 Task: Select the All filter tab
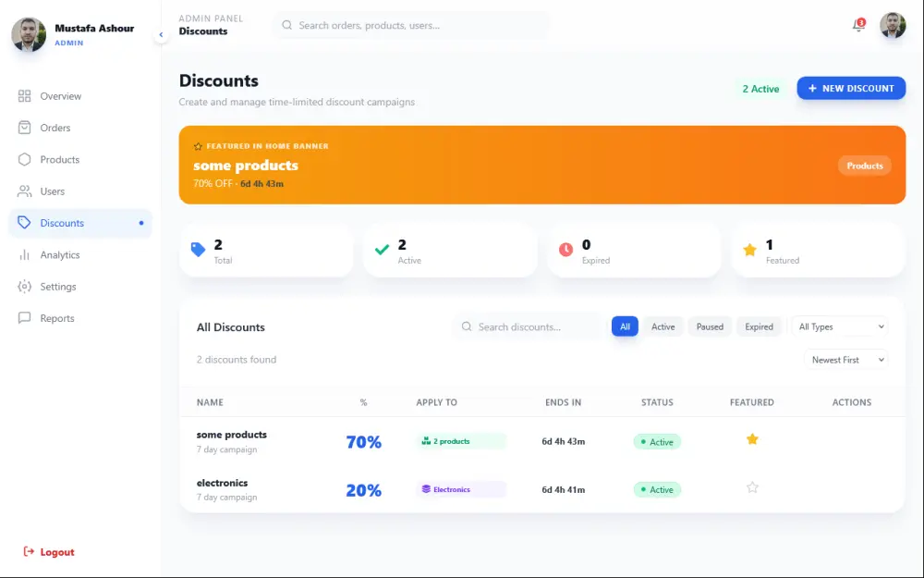pyautogui.click(x=625, y=326)
